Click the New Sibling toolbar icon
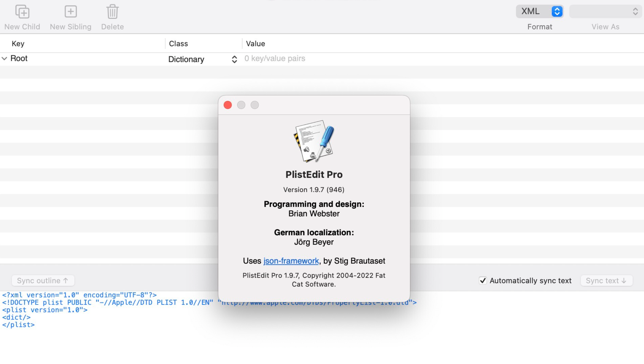This screenshot has width=644, height=364. pos(71,11)
